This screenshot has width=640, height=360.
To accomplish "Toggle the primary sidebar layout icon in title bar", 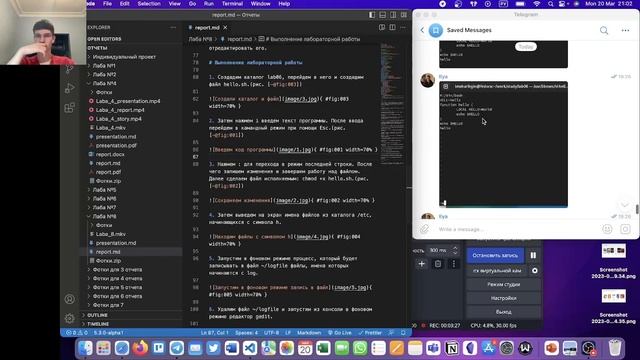I will tap(372, 15).
